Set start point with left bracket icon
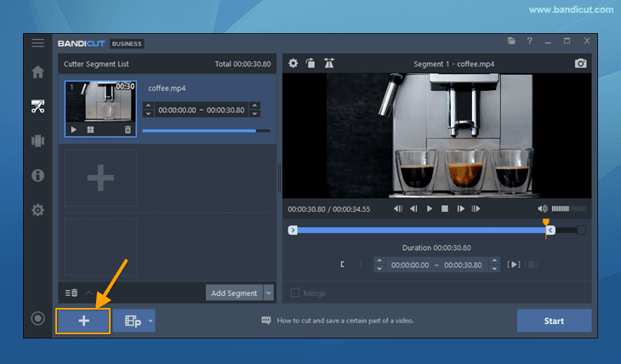 (342, 264)
